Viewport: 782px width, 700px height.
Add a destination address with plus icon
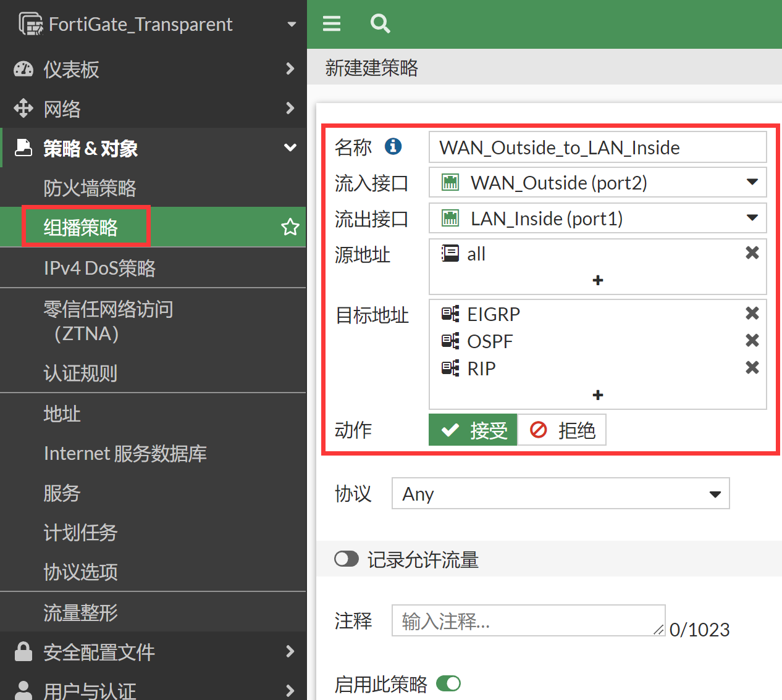(x=597, y=395)
